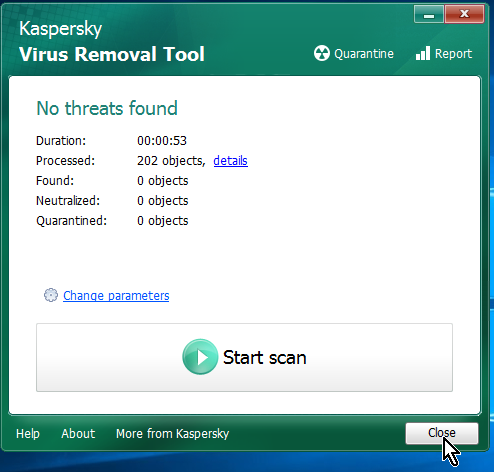The height and width of the screenshot is (472, 494).
Task: Click the Virus Removal Tool title
Action: (112, 54)
